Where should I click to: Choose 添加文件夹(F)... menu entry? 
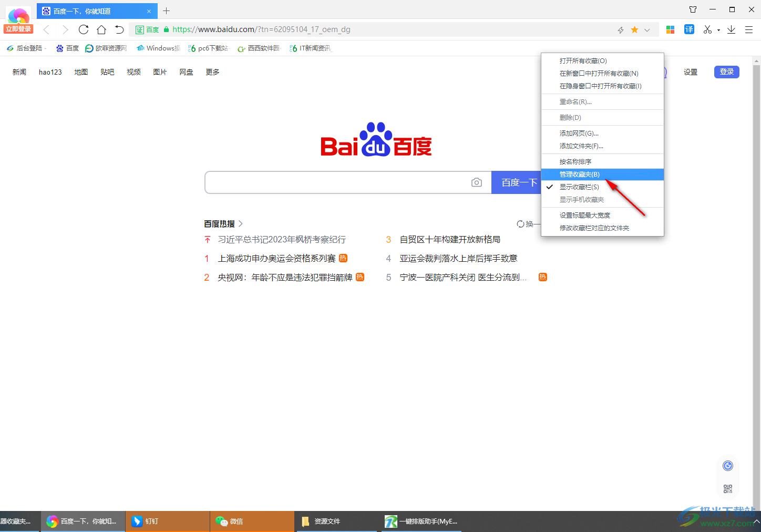tap(602, 146)
